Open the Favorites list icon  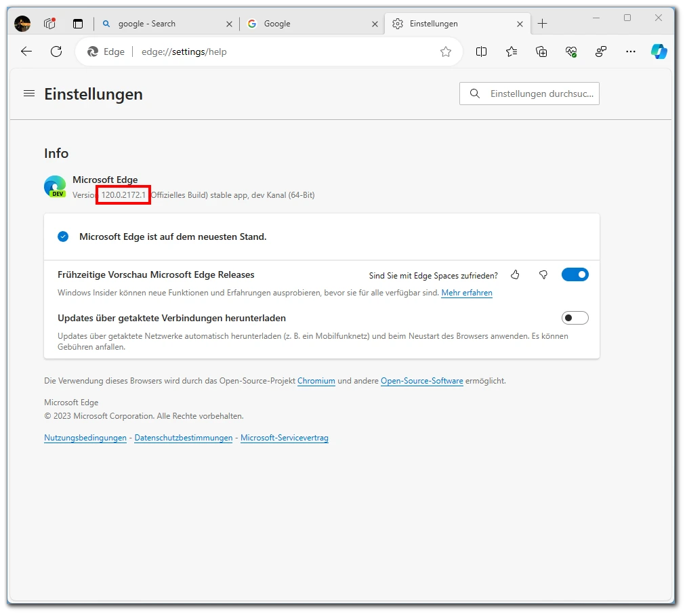click(x=512, y=52)
